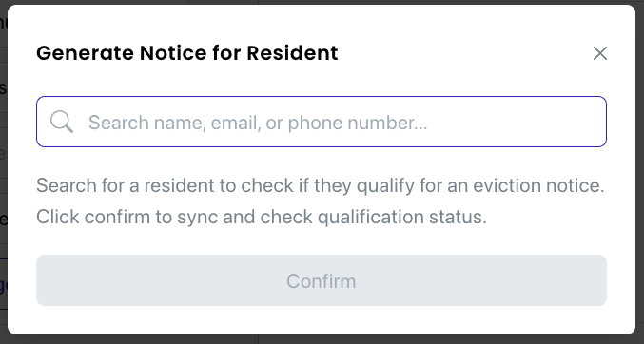This screenshot has height=344, width=644.
Task: Click the word 'Generate' in the dialog title
Action: [x=86, y=53]
